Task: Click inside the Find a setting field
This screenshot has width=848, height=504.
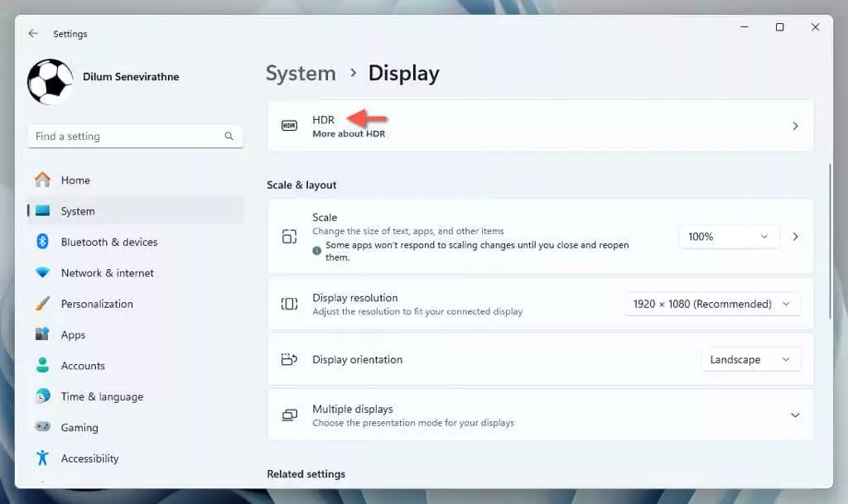Action: coord(135,136)
